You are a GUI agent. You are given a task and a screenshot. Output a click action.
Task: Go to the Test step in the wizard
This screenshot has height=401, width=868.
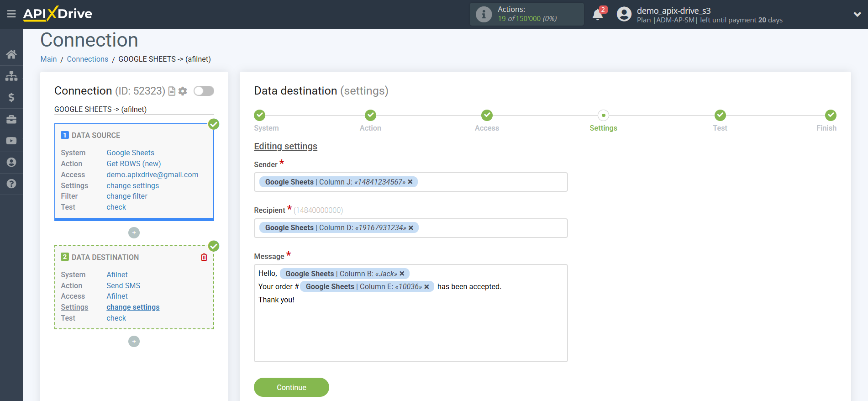pos(720,116)
